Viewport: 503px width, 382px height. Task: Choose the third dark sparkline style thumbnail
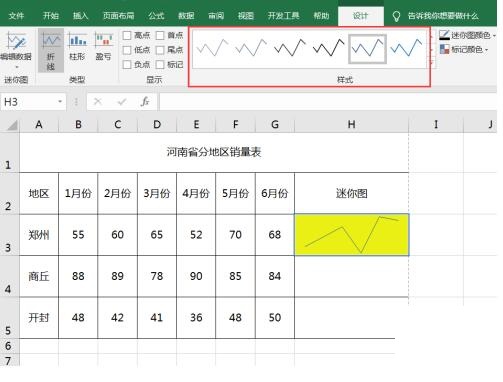pyautogui.click(x=290, y=49)
